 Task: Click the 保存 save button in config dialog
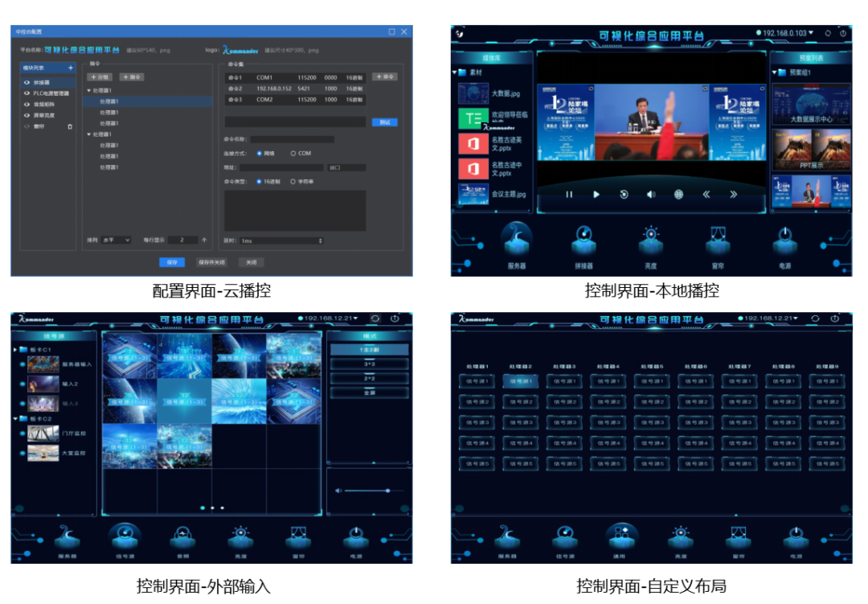pyautogui.click(x=171, y=262)
